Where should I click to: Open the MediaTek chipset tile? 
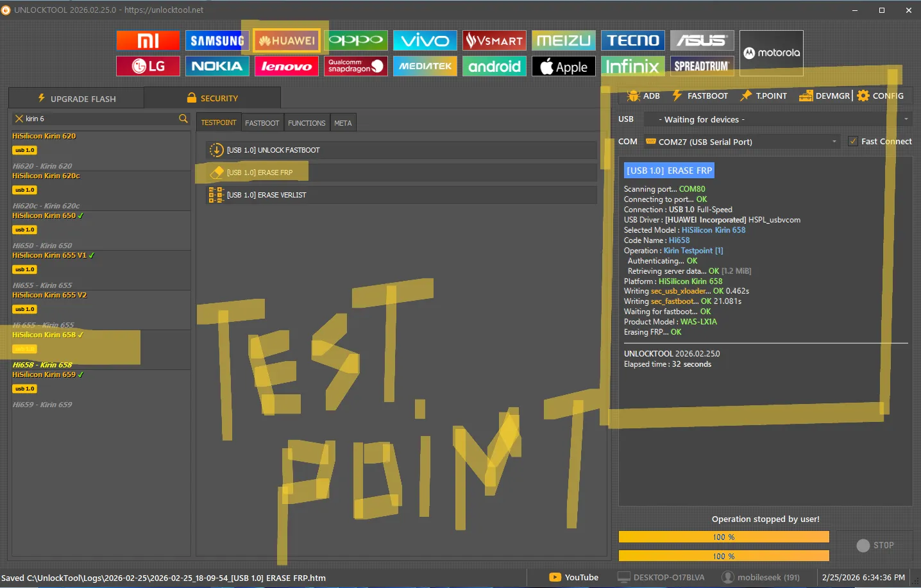tap(425, 66)
